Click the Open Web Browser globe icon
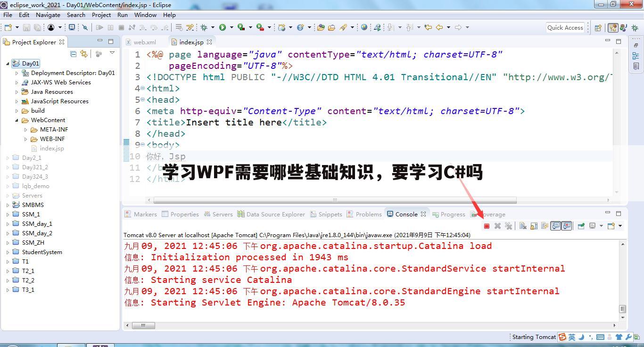Viewport: 644px width, 347px height. [x=364, y=27]
